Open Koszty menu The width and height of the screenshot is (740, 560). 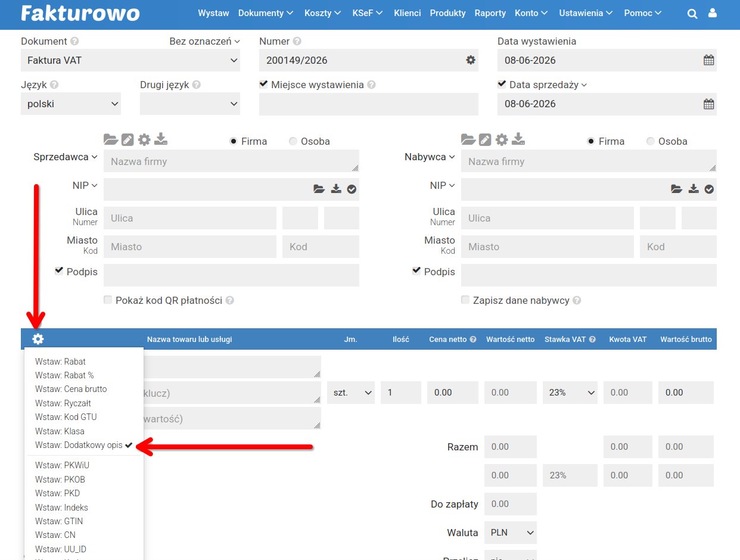[323, 13]
